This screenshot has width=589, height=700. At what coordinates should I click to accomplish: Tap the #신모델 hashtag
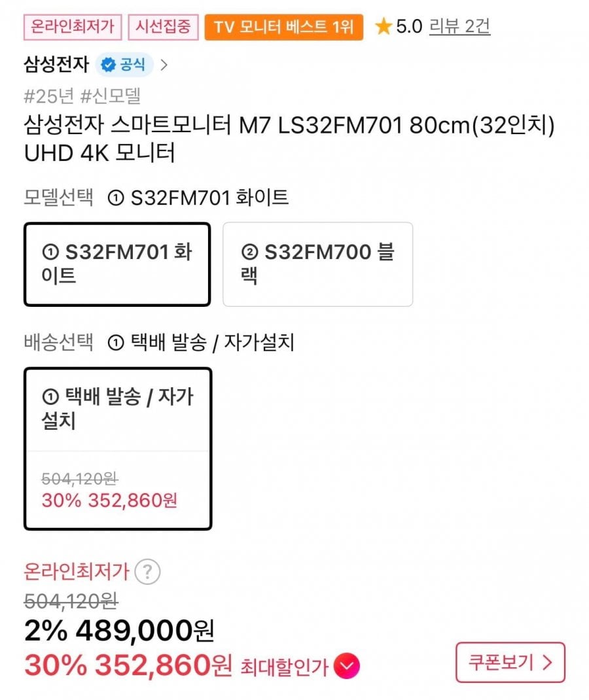click(111, 96)
